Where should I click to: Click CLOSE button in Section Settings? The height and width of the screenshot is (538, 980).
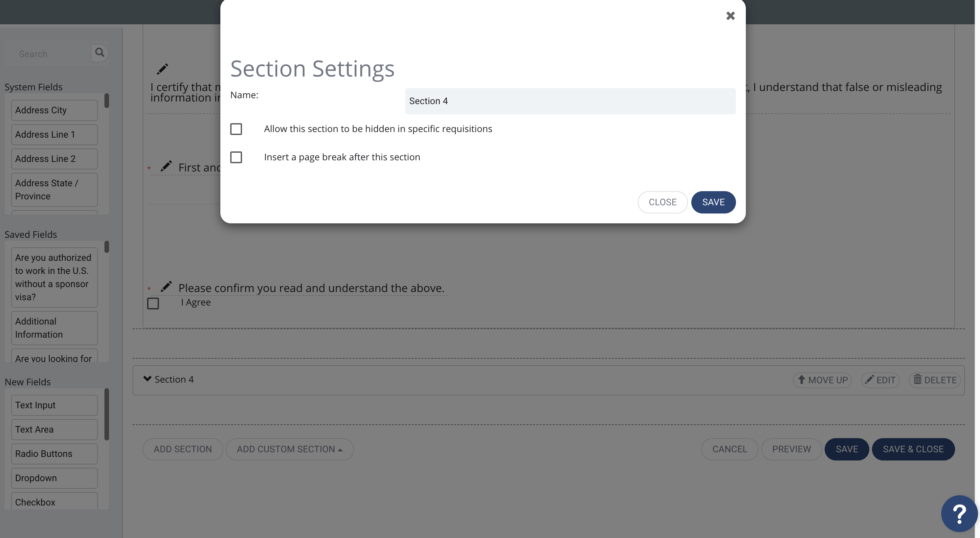click(x=662, y=202)
